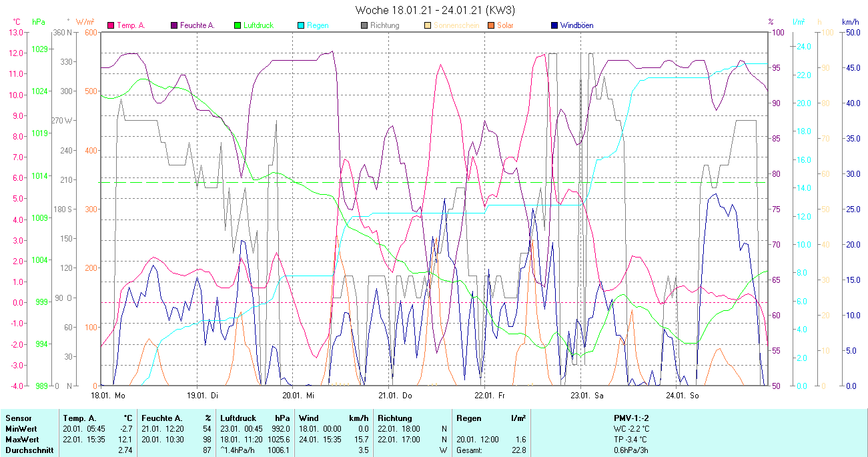Click the average direction value 'W'
This screenshot has height=457, width=868.
(443, 450)
